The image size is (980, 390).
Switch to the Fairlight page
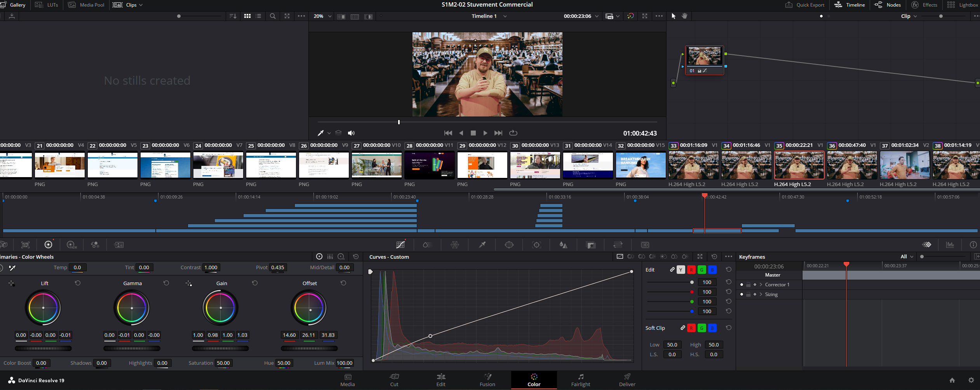pos(580,380)
